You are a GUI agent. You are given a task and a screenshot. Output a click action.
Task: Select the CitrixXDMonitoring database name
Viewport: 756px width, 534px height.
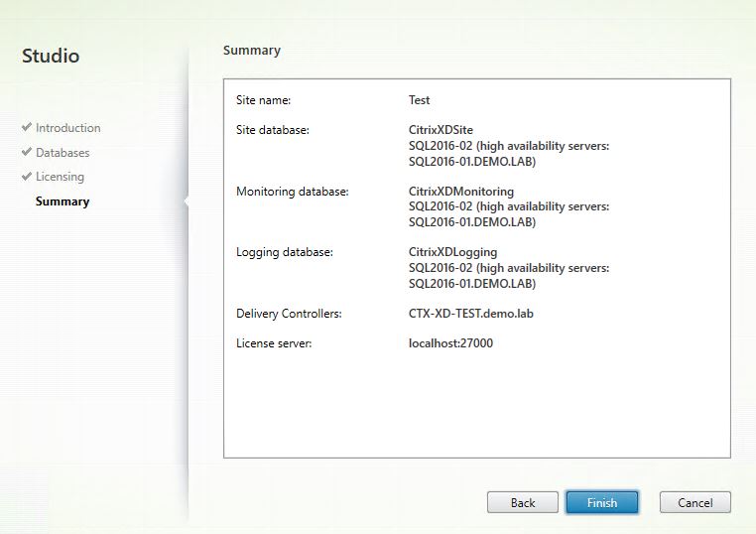coord(461,191)
